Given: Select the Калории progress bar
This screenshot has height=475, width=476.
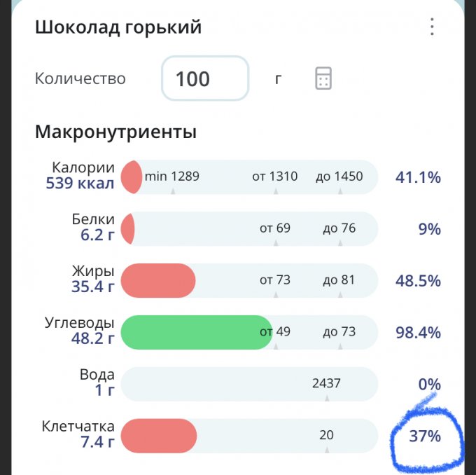Looking at the screenshot, I should (x=249, y=177).
